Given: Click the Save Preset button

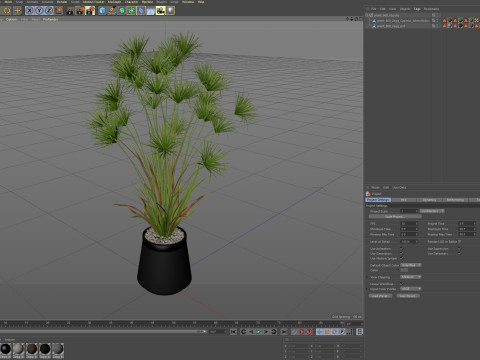Looking at the screenshot, I should click(x=408, y=296).
